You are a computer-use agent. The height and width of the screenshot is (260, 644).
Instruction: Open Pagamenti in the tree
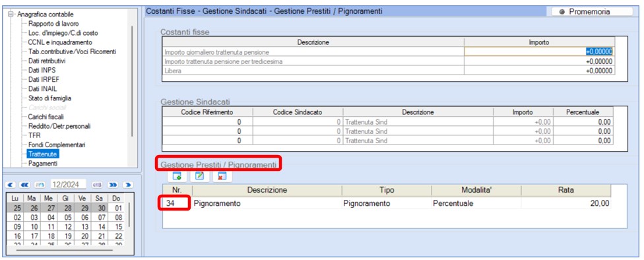43,164
